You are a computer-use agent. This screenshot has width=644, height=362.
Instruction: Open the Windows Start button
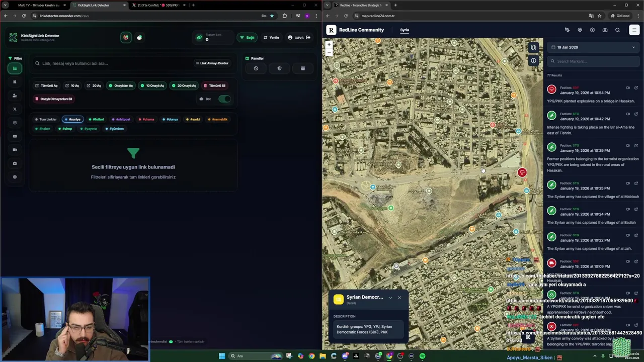222,356
